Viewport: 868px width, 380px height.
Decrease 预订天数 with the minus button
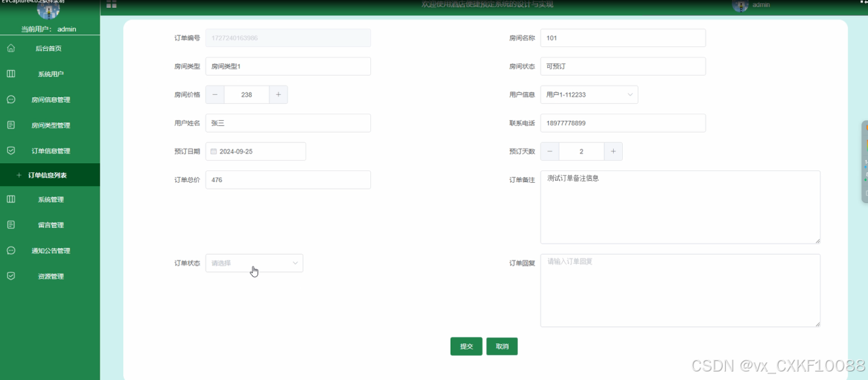[x=550, y=151]
